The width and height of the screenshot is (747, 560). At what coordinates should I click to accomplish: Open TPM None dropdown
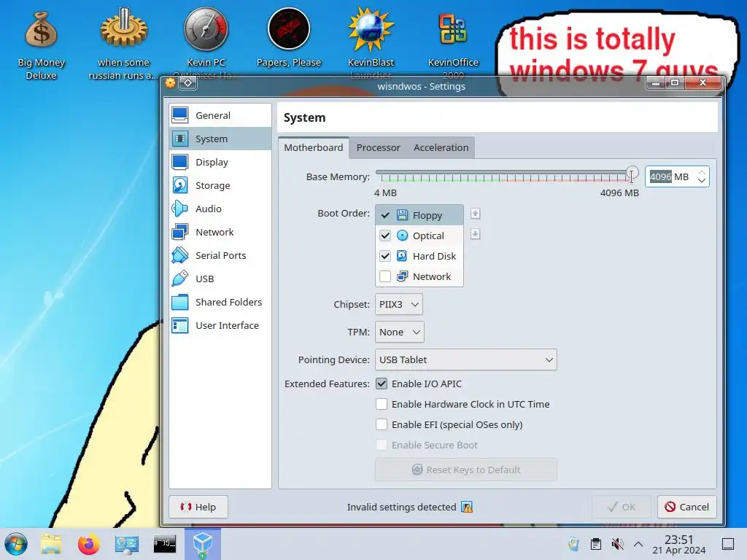[399, 332]
